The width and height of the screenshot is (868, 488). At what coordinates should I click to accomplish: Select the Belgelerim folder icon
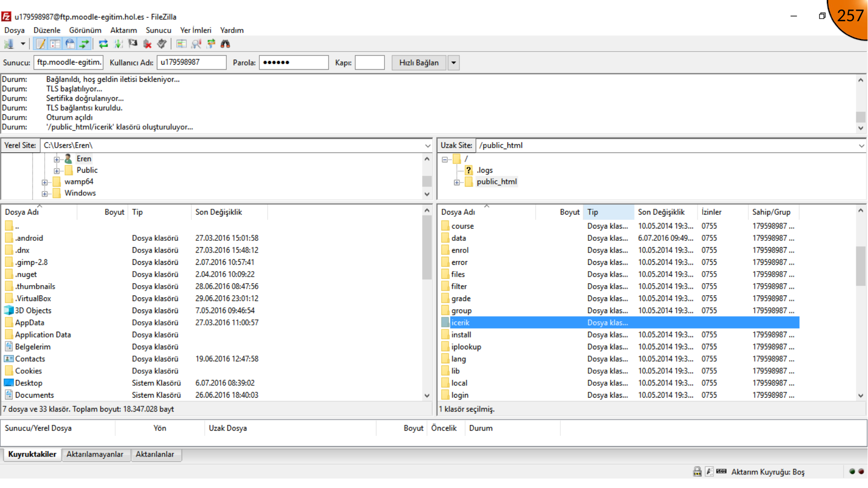[9, 347]
